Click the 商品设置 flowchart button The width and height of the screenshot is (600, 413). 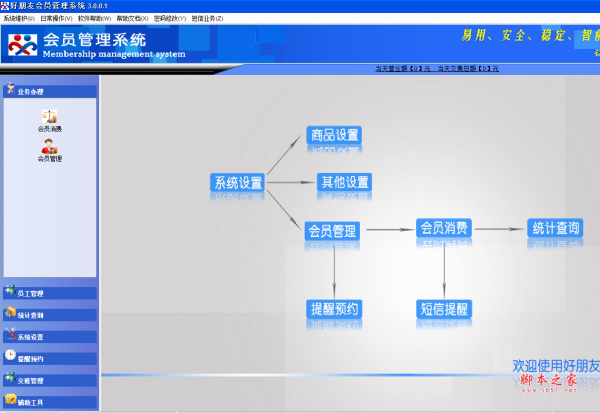coord(334,135)
